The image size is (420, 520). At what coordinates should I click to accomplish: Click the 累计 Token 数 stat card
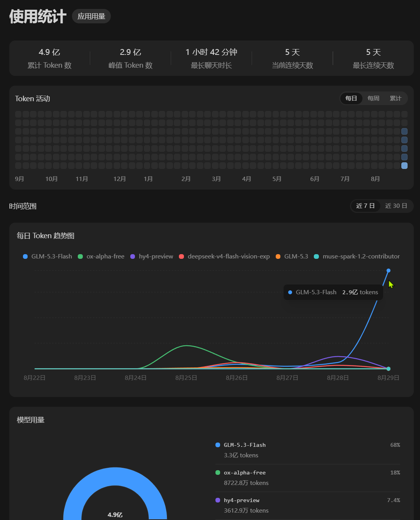[49, 58]
